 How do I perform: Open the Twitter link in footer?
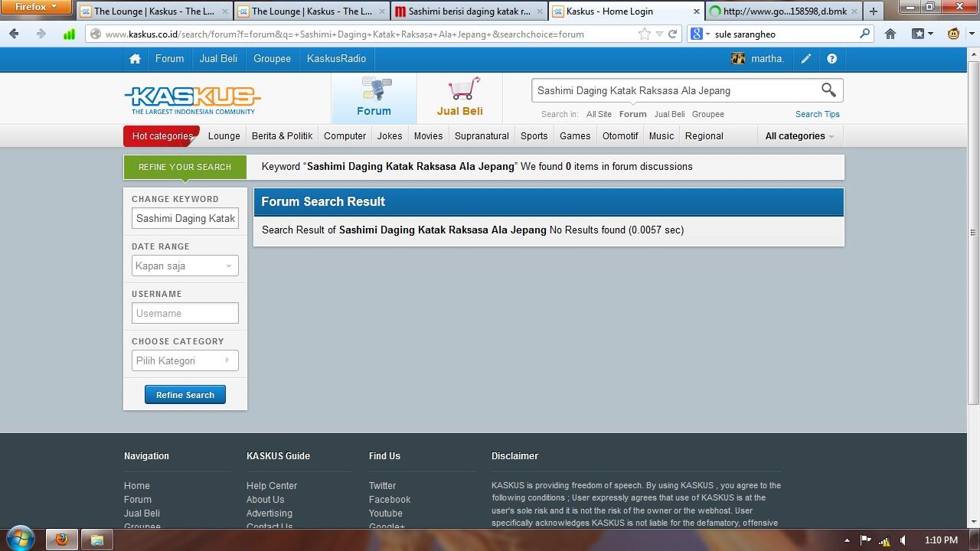click(x=382, y=486)
